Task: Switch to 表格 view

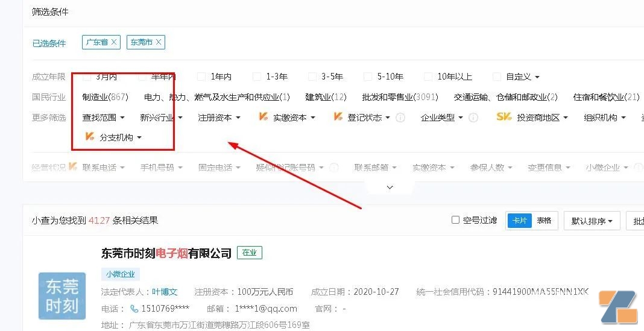Action: coord(544,221)
